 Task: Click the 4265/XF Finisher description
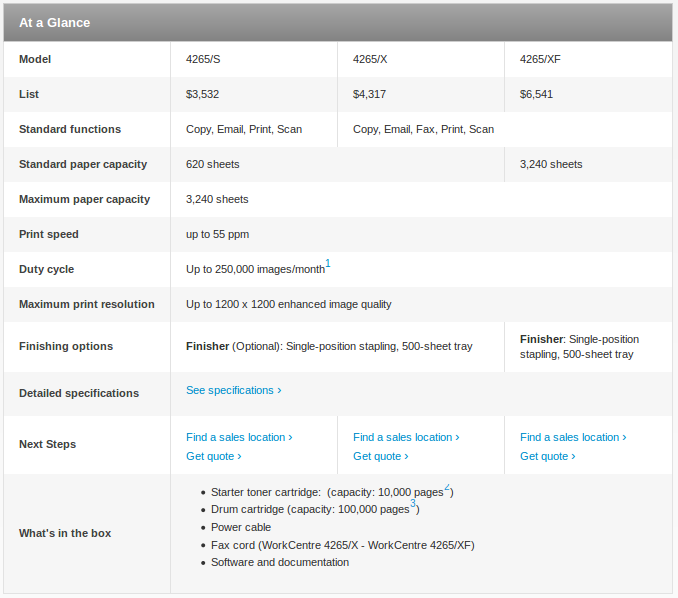579,347
